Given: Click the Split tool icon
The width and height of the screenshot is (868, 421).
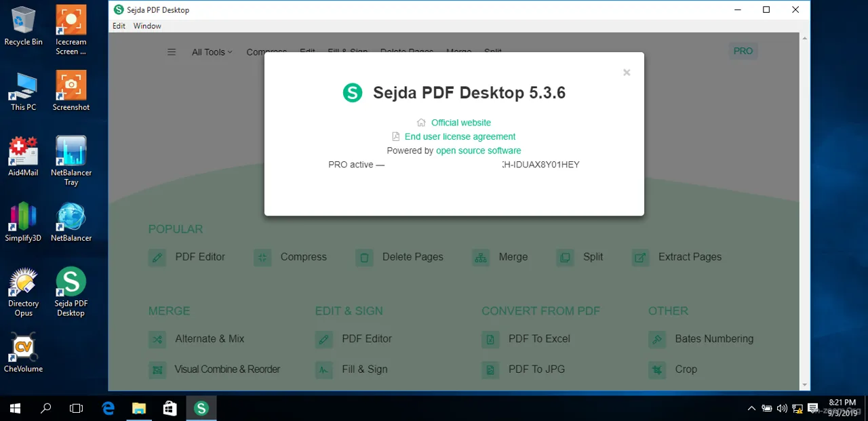Looking at the screenshot, I should tap(565, 258).
